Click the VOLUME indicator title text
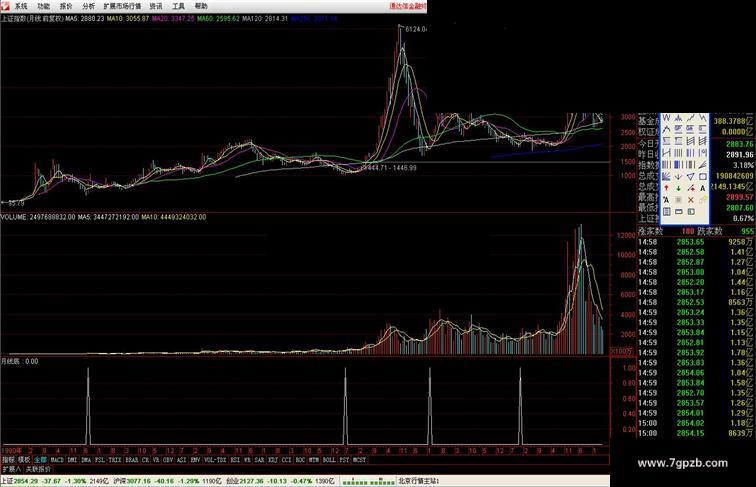The image size is (756, 487). pyautogui.click(x=38, y=217)
